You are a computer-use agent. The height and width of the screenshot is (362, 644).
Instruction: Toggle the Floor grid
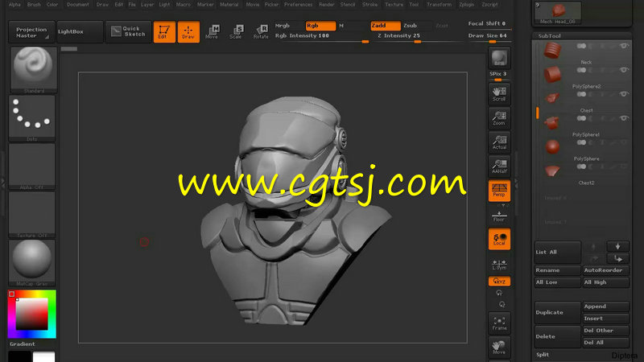(499, 216)
